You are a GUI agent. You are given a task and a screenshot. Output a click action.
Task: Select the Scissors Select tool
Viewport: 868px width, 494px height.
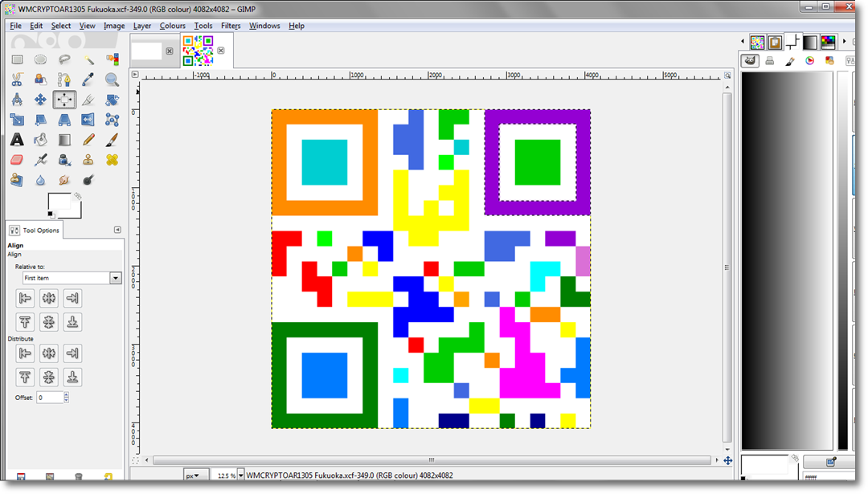point(17,80)
